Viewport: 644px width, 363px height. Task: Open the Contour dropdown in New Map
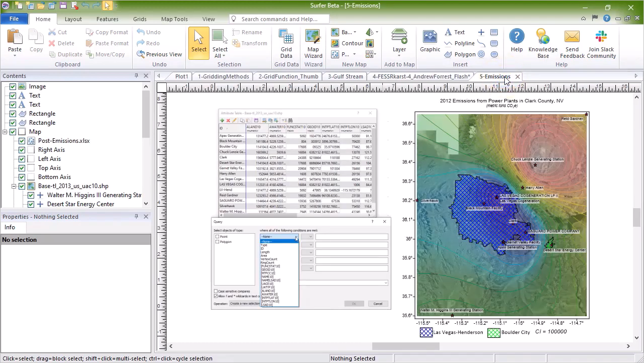click(352, 43)
